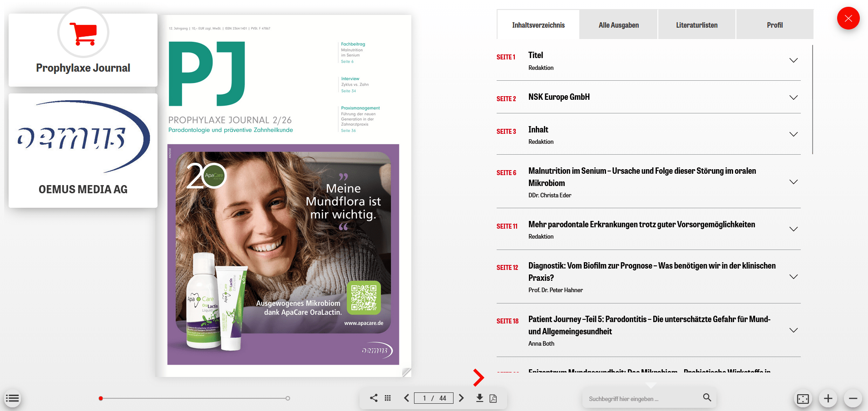The image size is (868, 411).
Task: Click the OEMUS MEDIA AG logo card
Action: pyautogui.click(x=83, y=151)
